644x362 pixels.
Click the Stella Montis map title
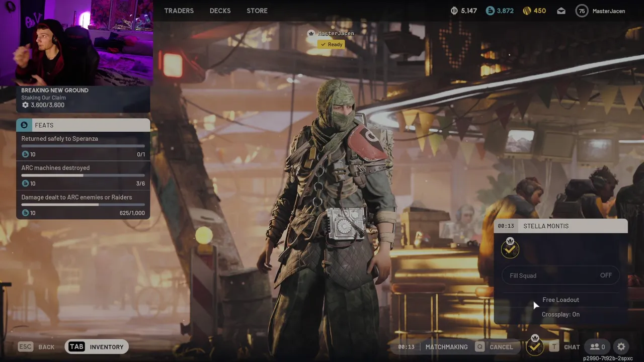pyautogui.click(x=546, y=226)
